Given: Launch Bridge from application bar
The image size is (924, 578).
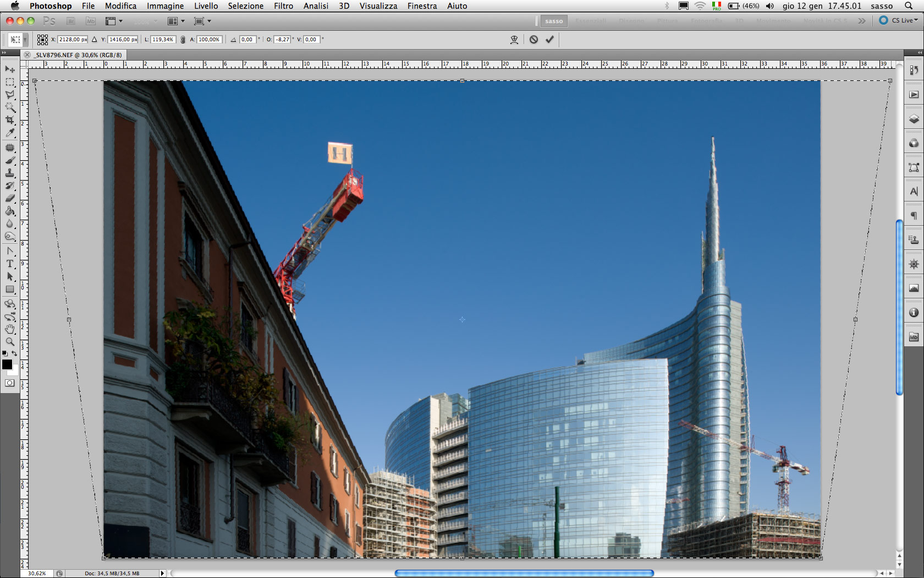Looking at the screenshot, I should (70, 21).
